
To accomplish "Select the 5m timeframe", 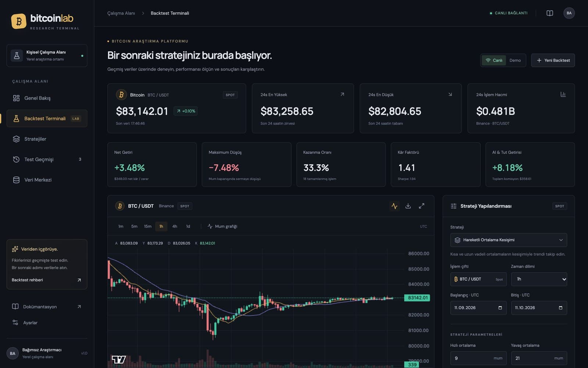I will tap(134, 227).
